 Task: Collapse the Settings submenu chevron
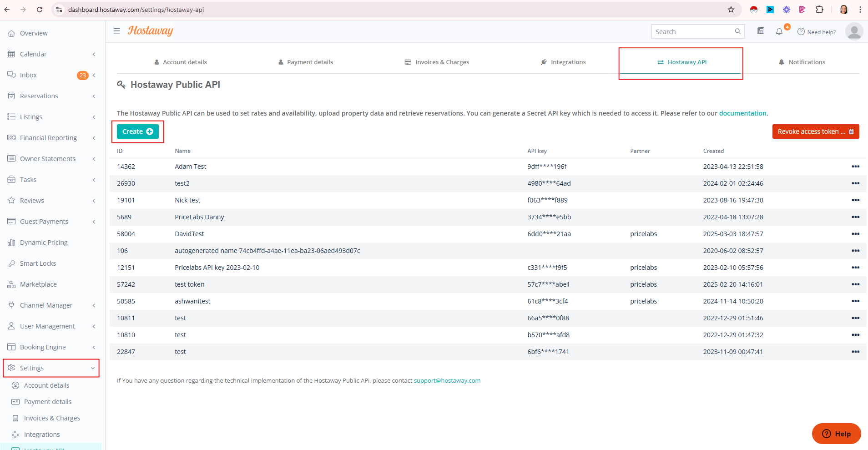click(93, 368)
